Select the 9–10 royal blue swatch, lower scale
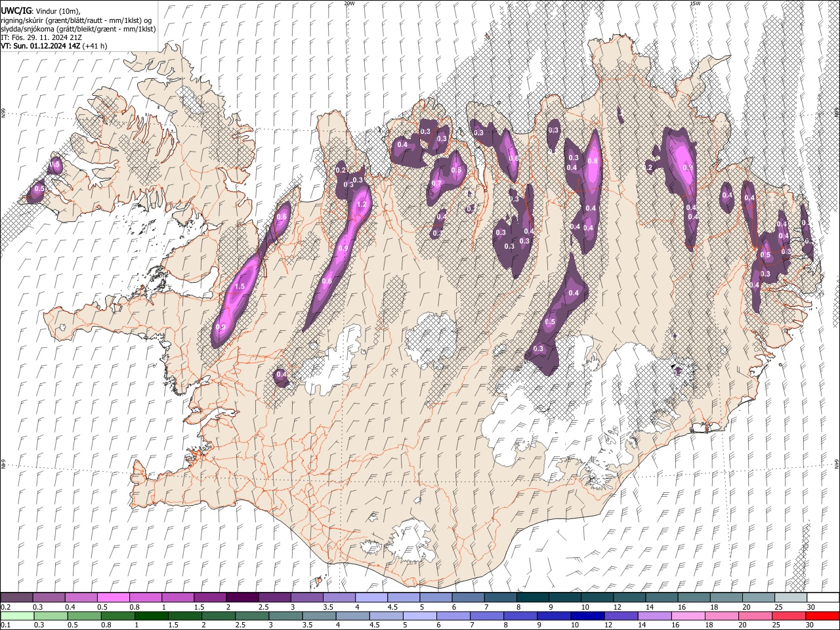Viewport: 840px width, 630px height. [554, 616]
